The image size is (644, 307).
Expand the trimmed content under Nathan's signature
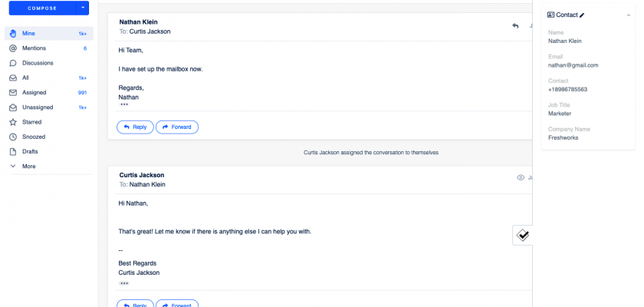124,105
